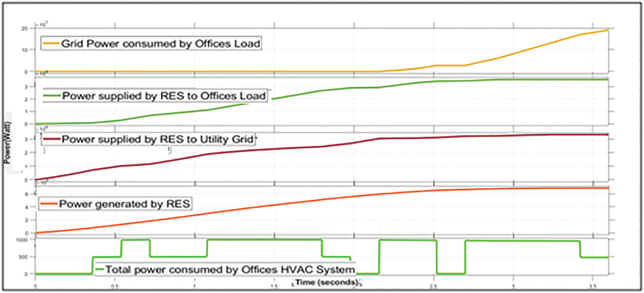Click the 'Time (seconds)' x-axis label
644x293 pixels.
(326, 282)
